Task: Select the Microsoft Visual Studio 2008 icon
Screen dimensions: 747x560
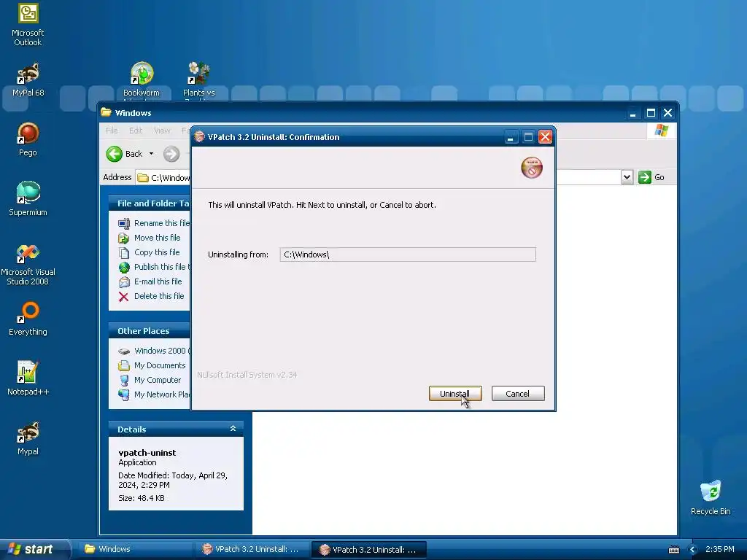Action: 28,265
